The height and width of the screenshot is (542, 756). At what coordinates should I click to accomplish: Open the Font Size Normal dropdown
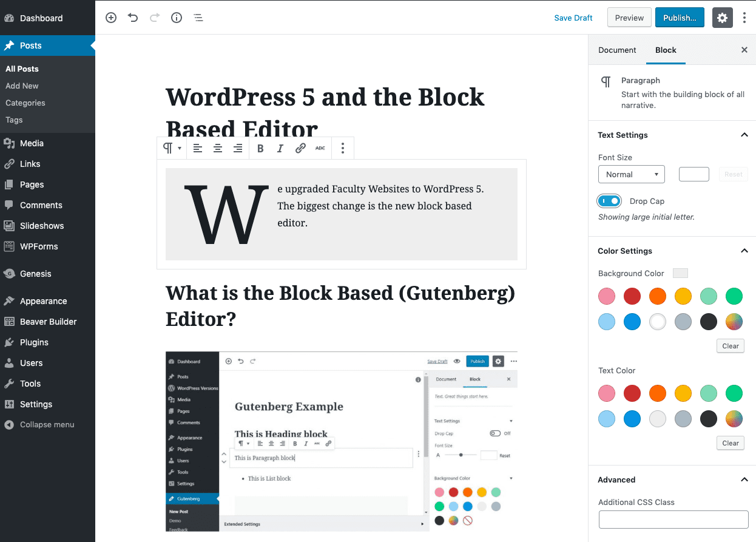(x=631, y=174)
